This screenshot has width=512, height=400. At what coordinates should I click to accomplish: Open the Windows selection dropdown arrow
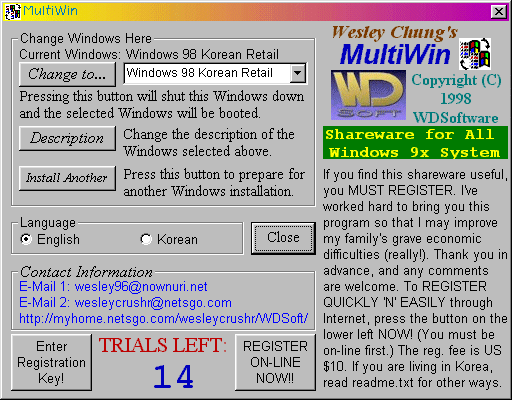(297, 73)
